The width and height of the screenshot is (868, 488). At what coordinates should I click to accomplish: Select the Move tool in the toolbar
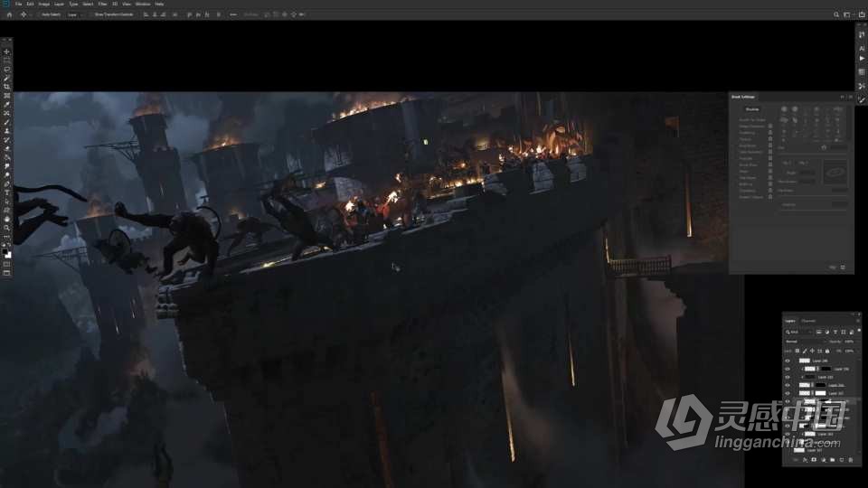6,52
